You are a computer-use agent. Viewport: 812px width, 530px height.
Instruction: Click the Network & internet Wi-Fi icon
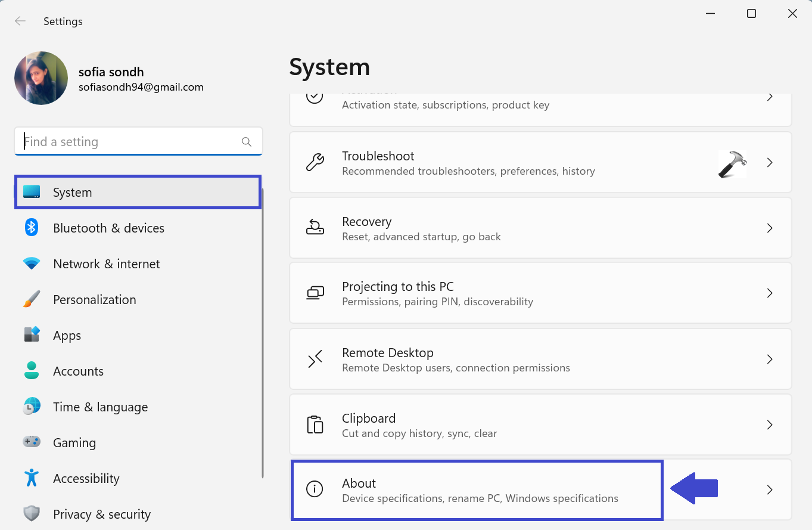pyautogui.click(x=32, y=264)
